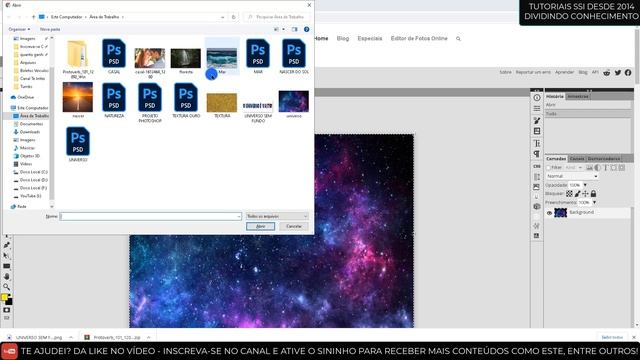
Task: Open the Brush panel icon
Action: tap(537, 120)
